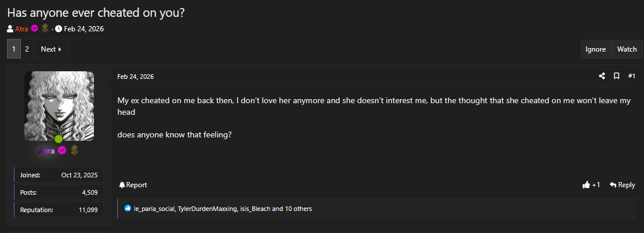Click the user icon in thread header
The width and height of the screenshot is (644, 233).
coord(10,29)
